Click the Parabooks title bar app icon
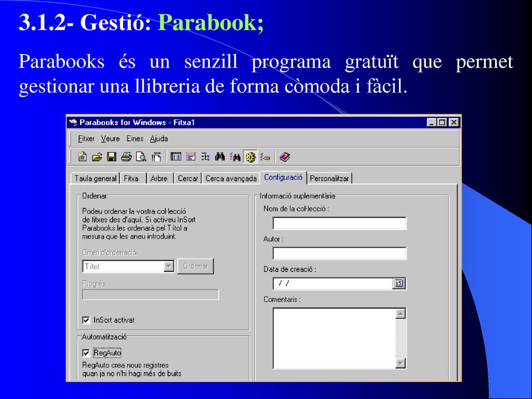The height and width of the screenshot is (399, 532). [x=73, y=123]
